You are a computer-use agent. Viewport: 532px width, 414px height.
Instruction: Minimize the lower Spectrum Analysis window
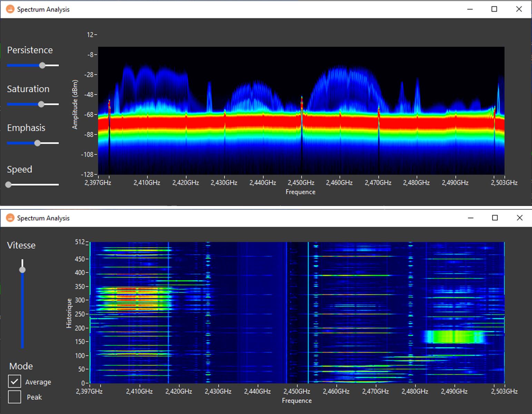click(471, 218)
